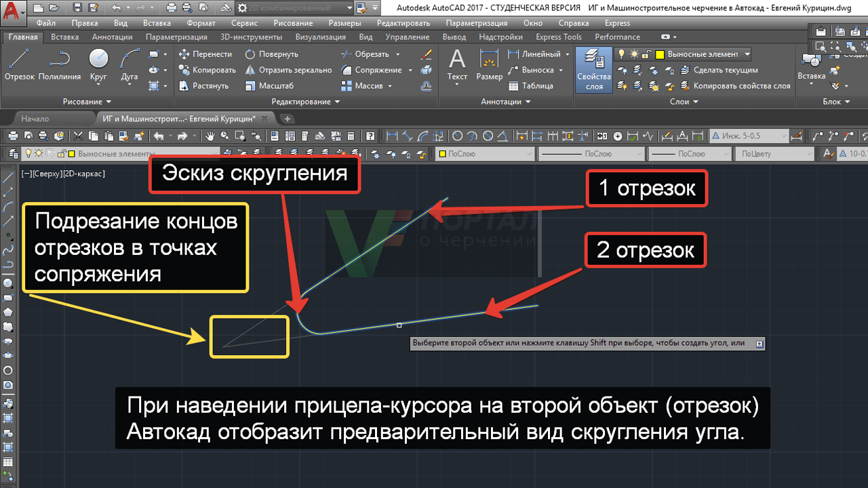The image size is (868, 488).
Task: Select the Дуга arc tool
Action: point(129,65)
